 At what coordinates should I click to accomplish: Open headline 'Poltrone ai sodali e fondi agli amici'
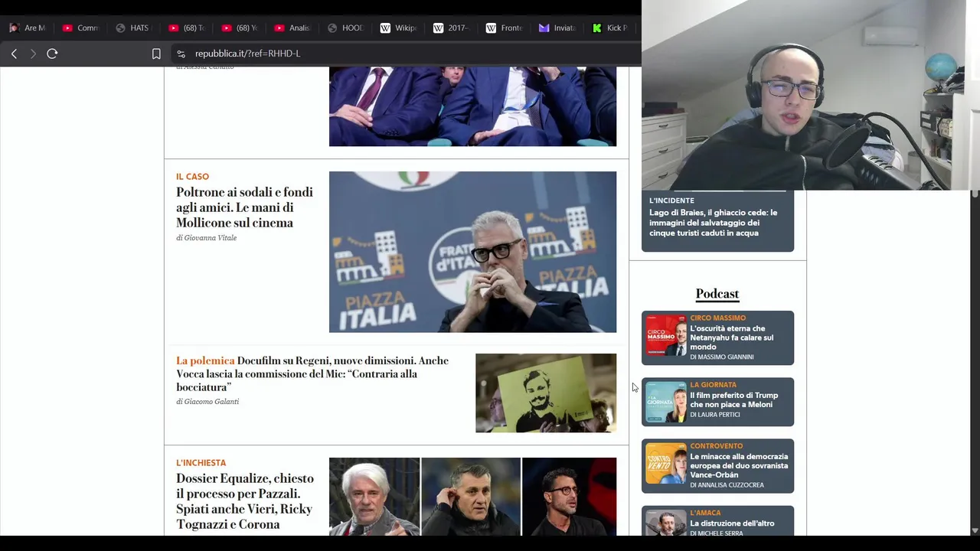[x=244, y=207]
